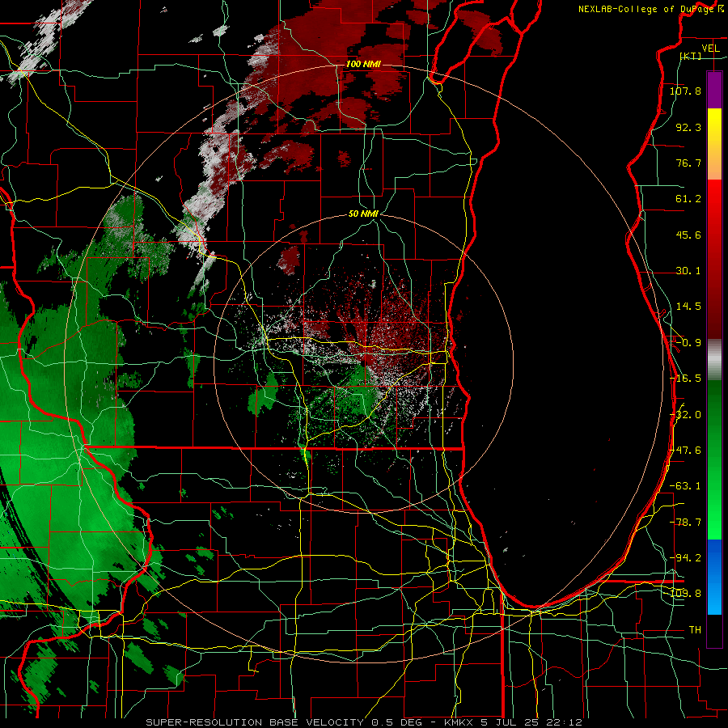Pick the purple segment of velocity color bar
This screenshot has width=728, height=728.
[x=714, y=90]
